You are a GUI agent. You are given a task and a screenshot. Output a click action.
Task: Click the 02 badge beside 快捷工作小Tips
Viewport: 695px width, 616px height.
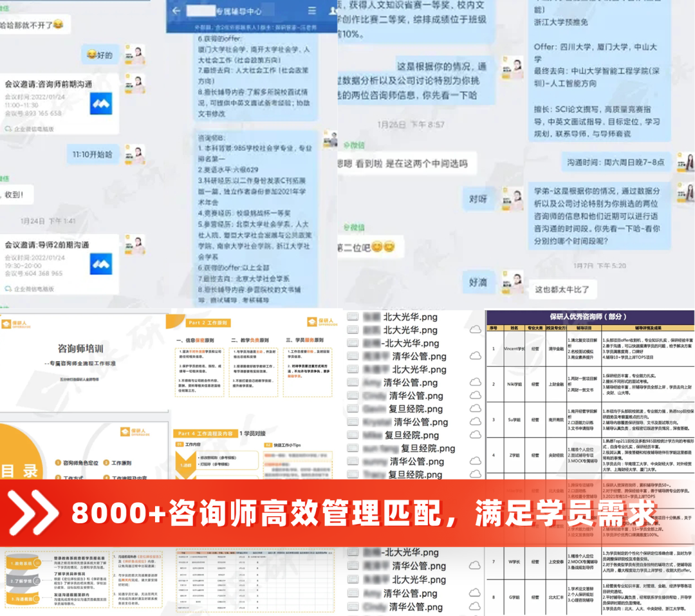[x=268, y=445]
